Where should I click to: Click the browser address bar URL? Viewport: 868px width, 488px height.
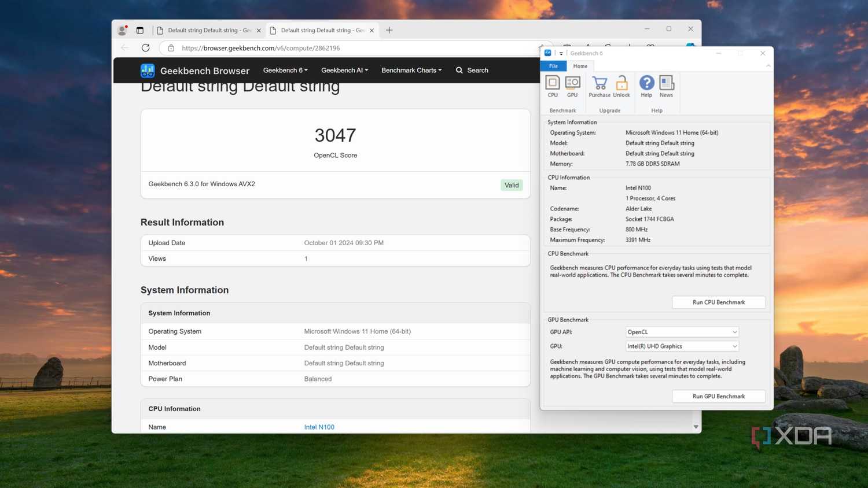[261, 48]
